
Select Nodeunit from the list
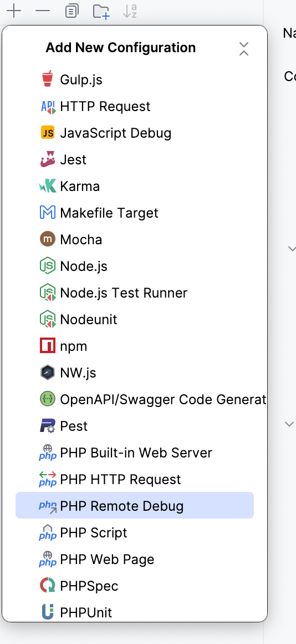[x=135, y=319]
